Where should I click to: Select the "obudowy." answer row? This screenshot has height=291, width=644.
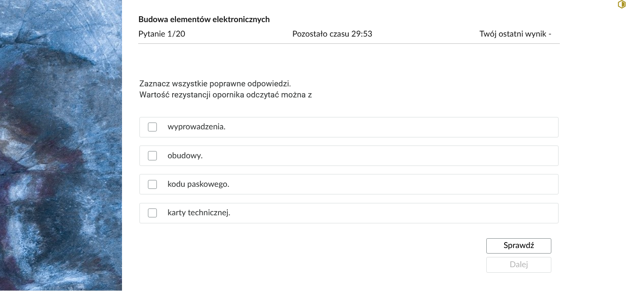click(x=349, y=155)
